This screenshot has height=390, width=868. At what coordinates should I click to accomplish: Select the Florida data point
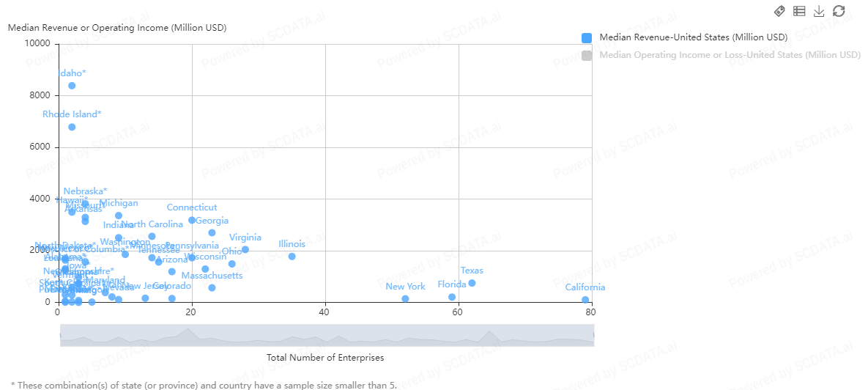tap(452, 297)
